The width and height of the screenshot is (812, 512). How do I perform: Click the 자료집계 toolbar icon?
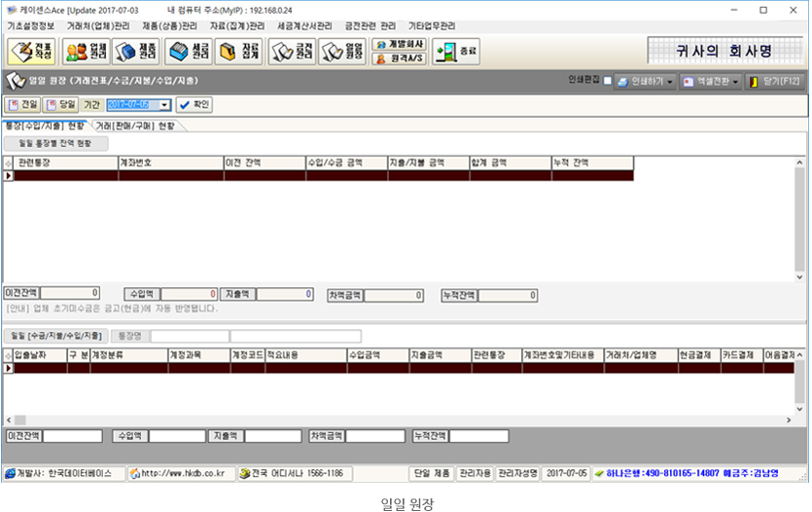(x=239, y=52)
